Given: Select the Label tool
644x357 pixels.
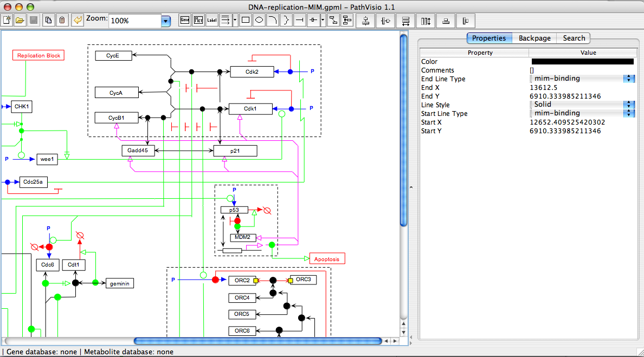Looking at the screenshot, I should coord(212,20).
